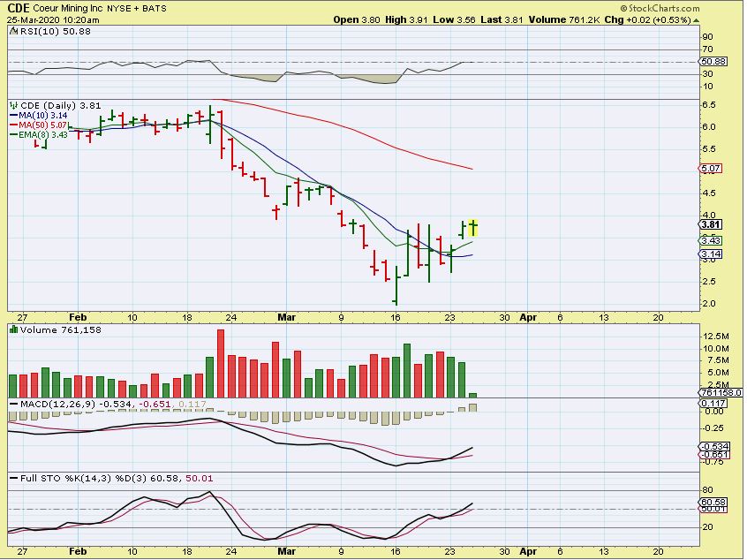Click the Volume panel's bar icon
The width and height of the screenshot is (747, 560).
14,329
